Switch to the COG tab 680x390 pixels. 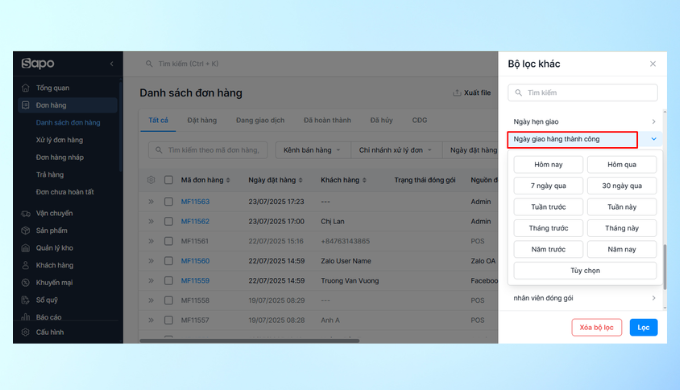tap(419, 120)
